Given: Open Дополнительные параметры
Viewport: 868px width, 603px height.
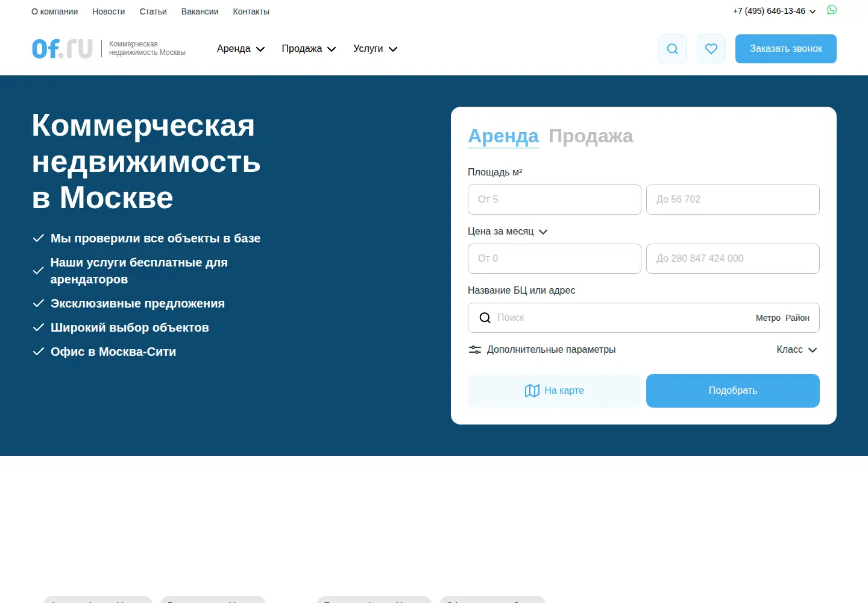Looking at the screenshot, I should click(x=542, y=350).
